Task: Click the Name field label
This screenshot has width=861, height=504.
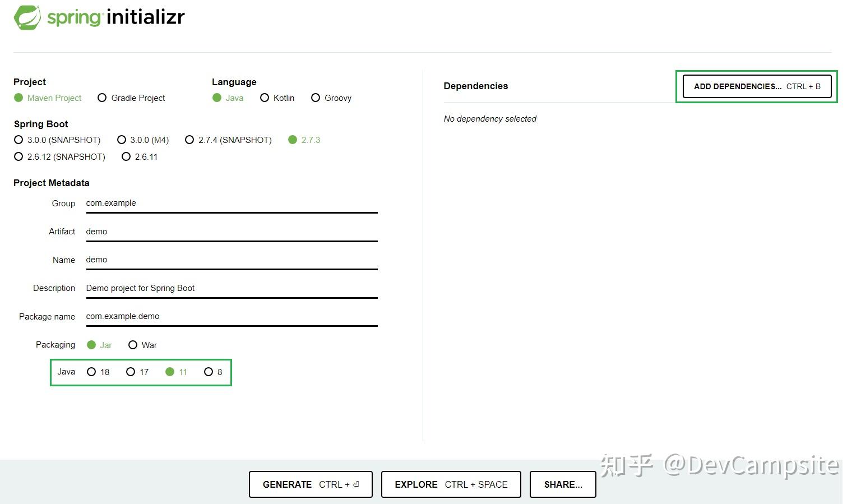Action: 64,260
